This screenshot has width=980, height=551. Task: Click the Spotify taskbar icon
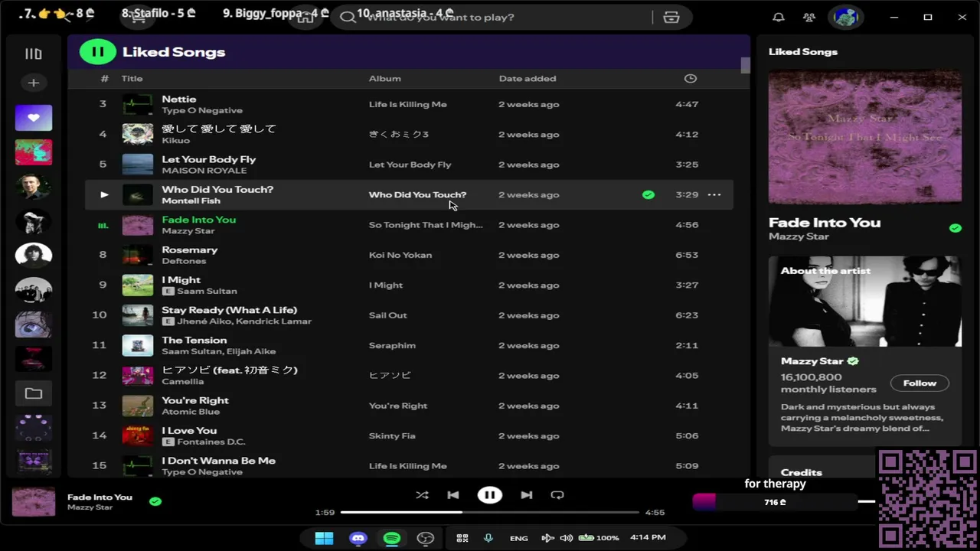click(391, 538)
